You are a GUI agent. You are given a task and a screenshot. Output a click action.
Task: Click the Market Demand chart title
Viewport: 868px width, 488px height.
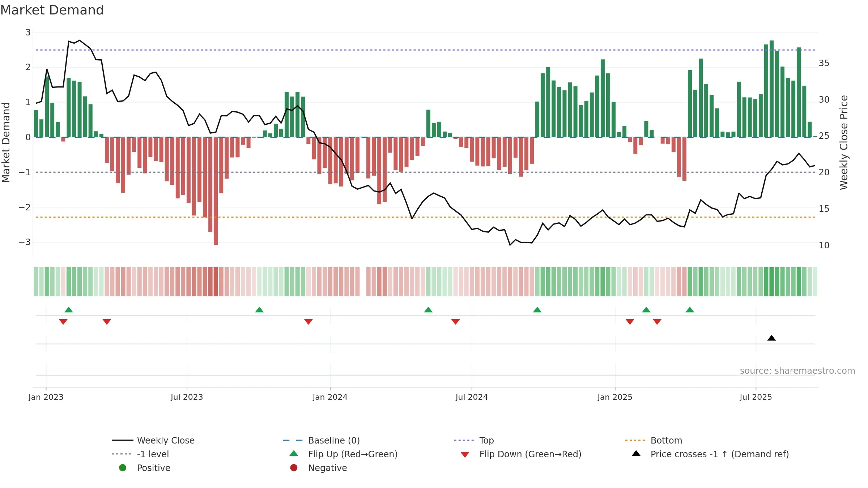point(52,10)
